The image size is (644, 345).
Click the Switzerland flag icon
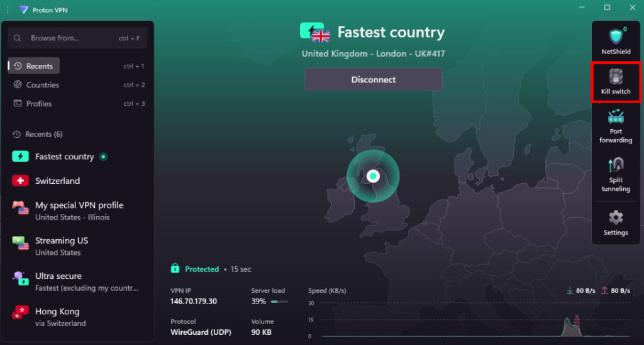[20, 181]
